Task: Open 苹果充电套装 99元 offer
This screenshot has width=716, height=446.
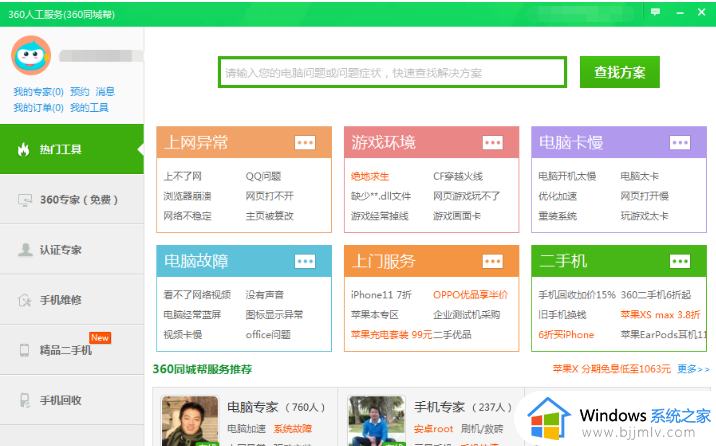Action: [x=391, y=335]
